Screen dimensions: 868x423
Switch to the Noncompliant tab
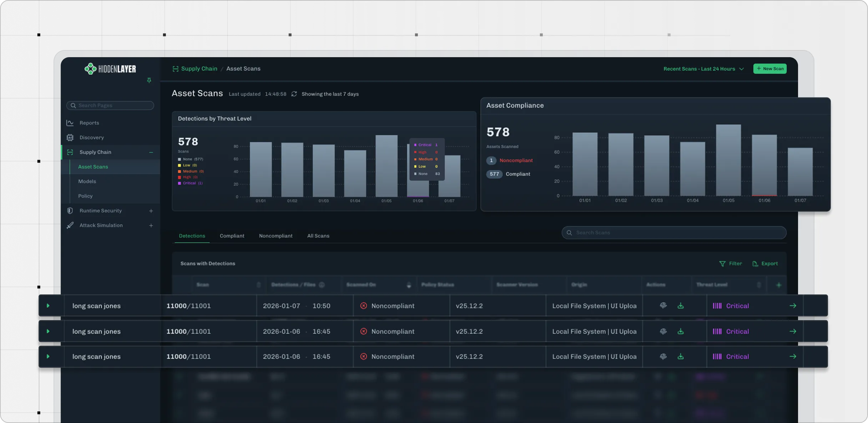tap(276, 236)
